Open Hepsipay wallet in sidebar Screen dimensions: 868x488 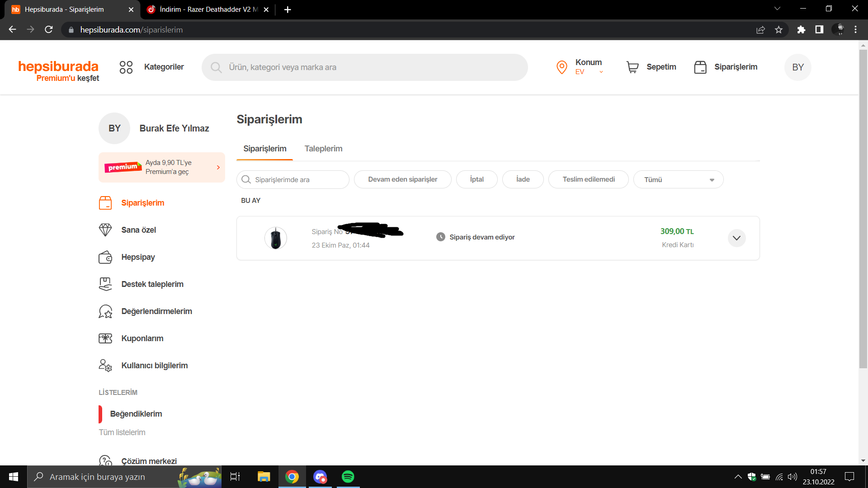point(138,257)
